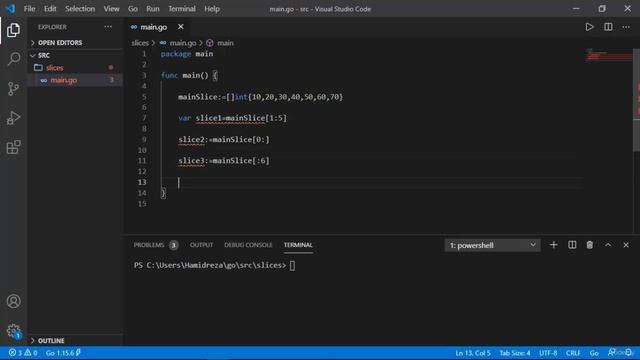
Task: Click on line 7 var slice1 code
Action: pyautogui.click(x=232, y=118)
